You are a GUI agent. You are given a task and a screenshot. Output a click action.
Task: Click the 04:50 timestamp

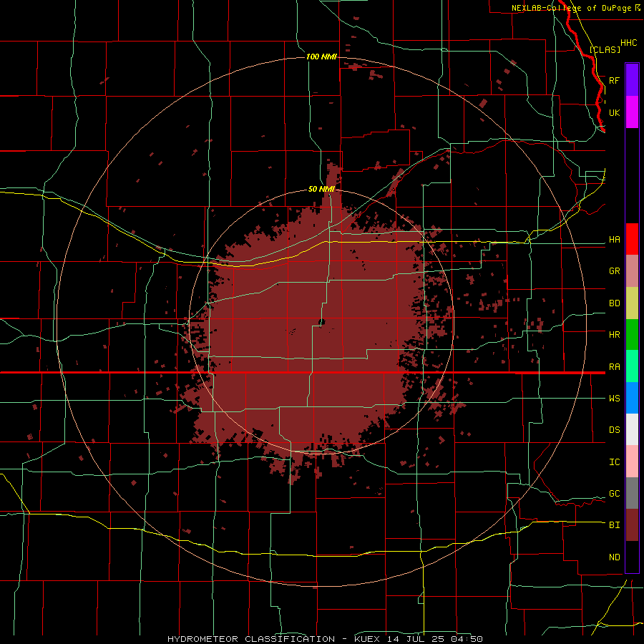click(466, 639)
